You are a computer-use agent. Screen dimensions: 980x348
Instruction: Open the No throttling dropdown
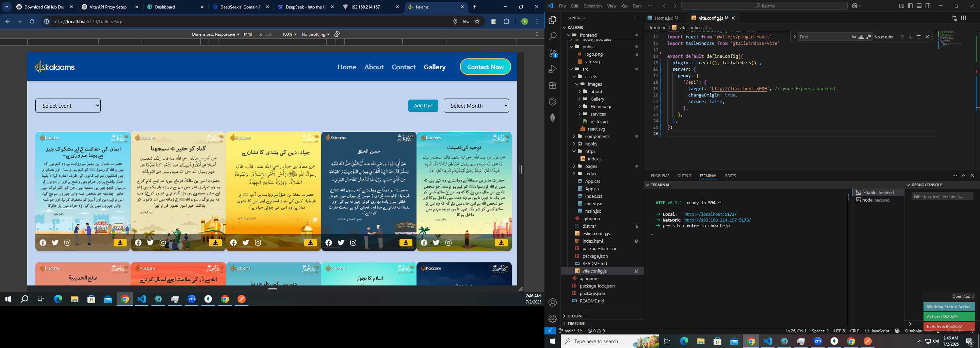315,34
